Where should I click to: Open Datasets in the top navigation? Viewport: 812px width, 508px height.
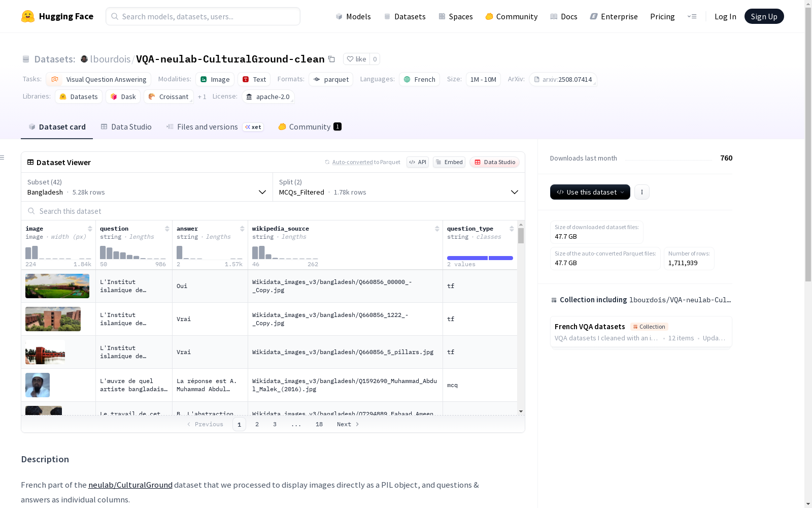click(x=404, y=16)
